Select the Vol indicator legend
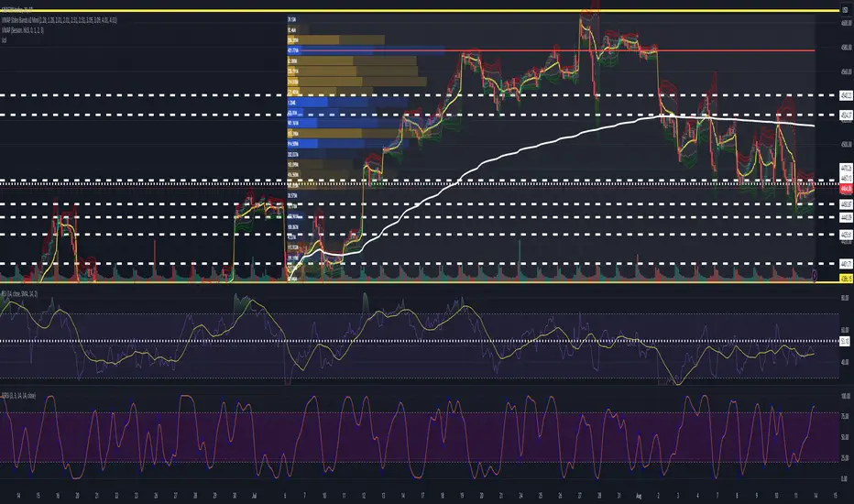This screenshot has width=854, height=504. pyautogui.click(x=4, y=40)
